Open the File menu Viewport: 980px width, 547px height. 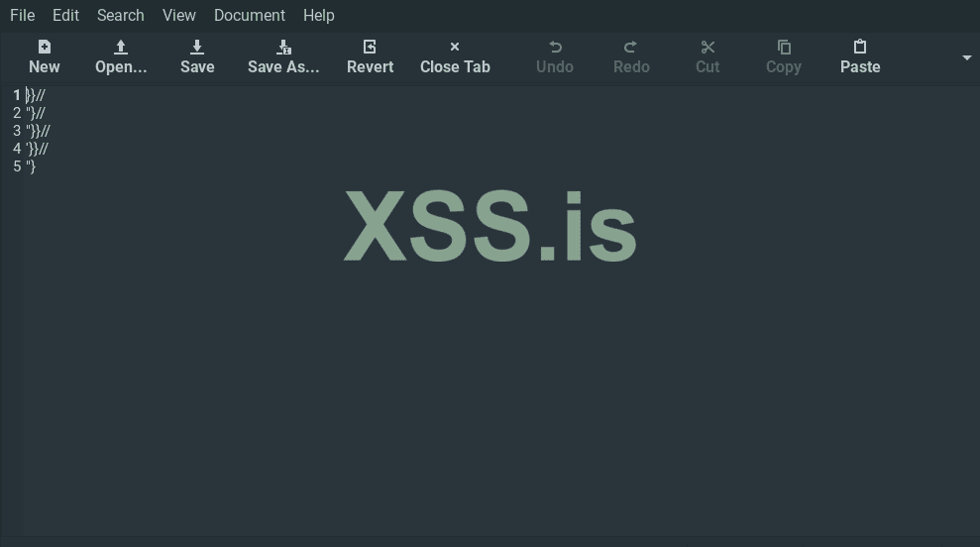pos(23,15)
